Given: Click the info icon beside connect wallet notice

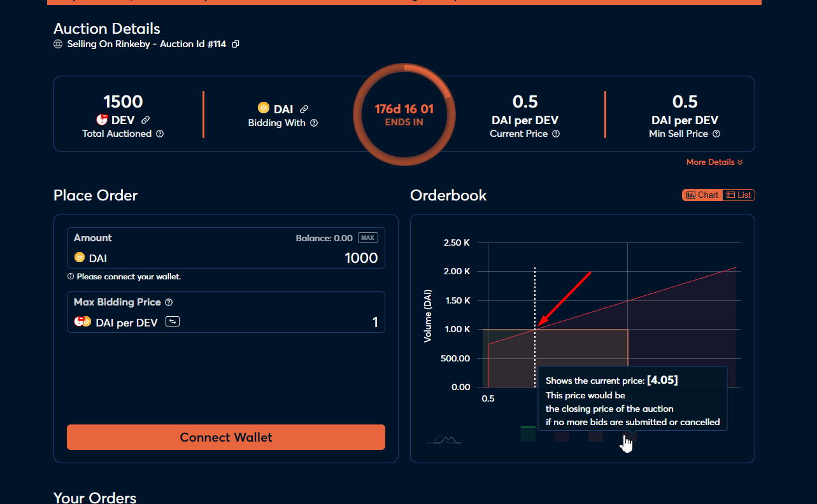Looking at the screenshot, I should pos(71,277).
